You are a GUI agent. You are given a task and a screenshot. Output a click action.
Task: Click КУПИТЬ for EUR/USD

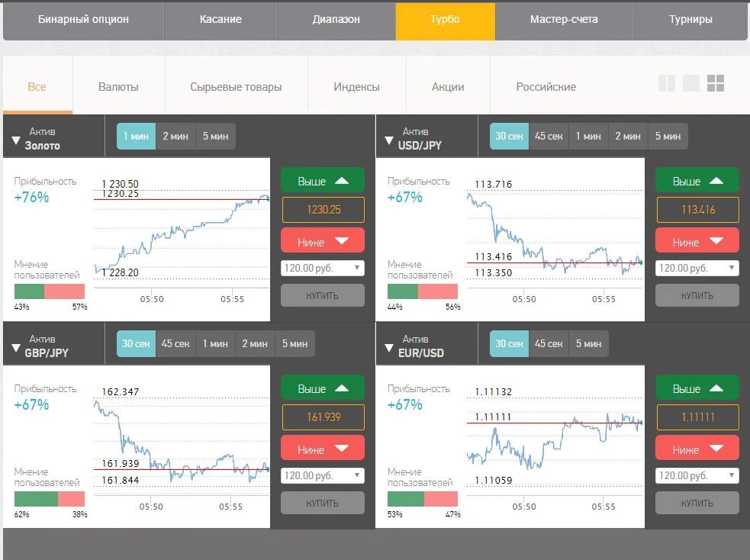click(x=697, y=503)
